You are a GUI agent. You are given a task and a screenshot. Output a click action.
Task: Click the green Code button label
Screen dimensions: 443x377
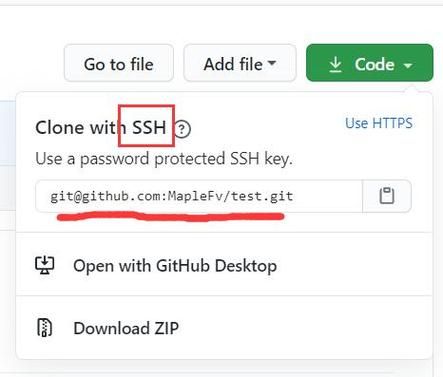tap(374, 64)
